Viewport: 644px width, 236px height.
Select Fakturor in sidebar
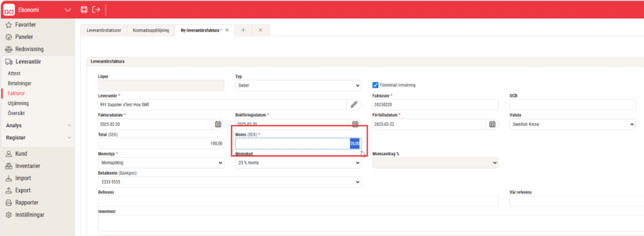click(x=16, y=93)
